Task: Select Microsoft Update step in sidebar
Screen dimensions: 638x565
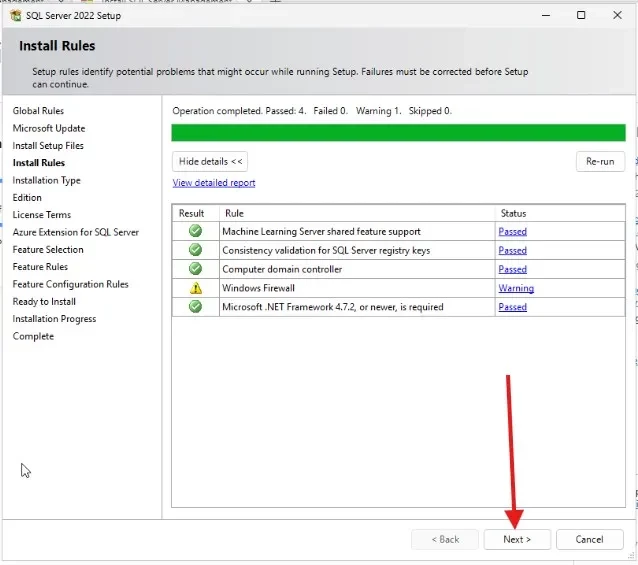Action: (49, 128)
